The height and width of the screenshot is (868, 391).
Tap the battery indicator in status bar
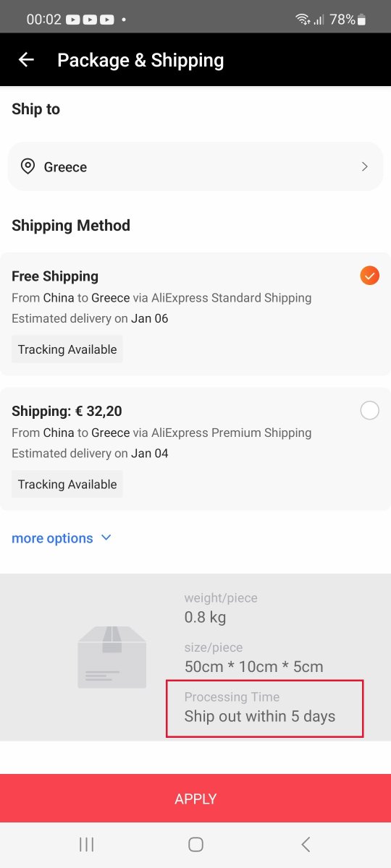click(361, 20)
